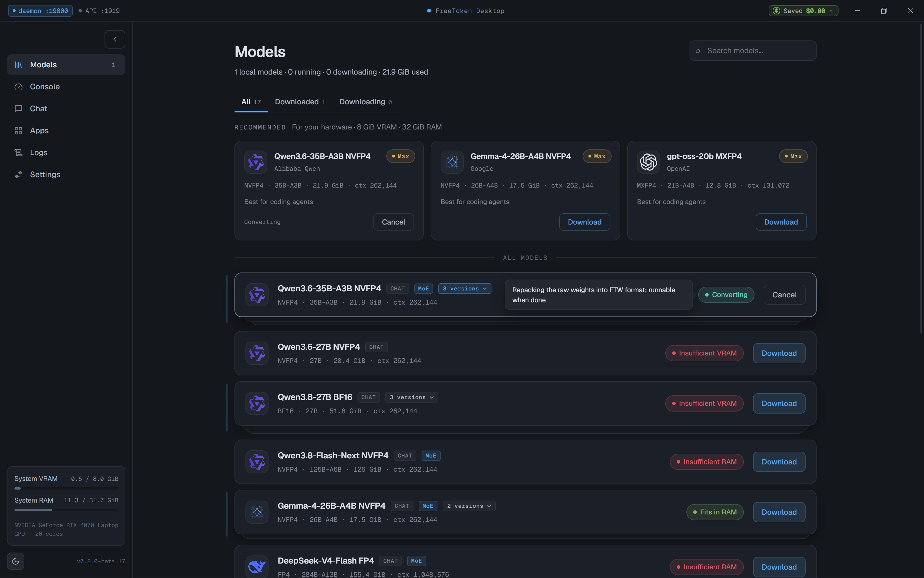
Task: Click the Settings icon in sidebar
Action: coord(18,175)
